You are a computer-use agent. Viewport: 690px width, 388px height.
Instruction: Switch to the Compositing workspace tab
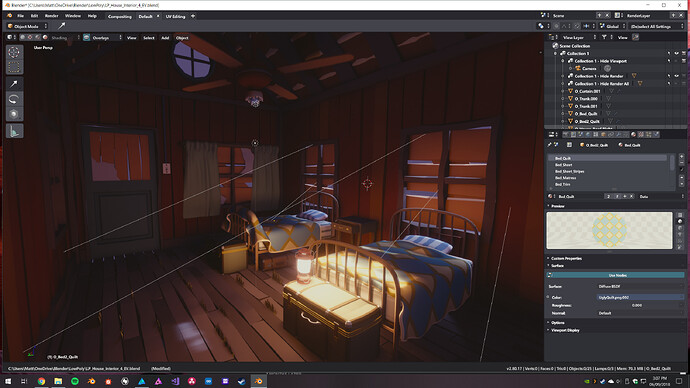pos(119,17)
